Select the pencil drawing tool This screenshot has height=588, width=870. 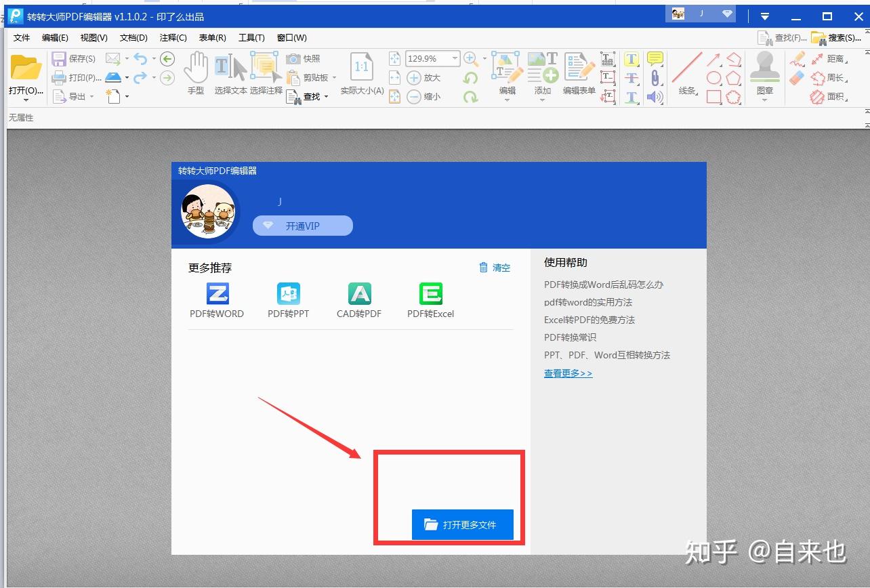coord(797,59)
